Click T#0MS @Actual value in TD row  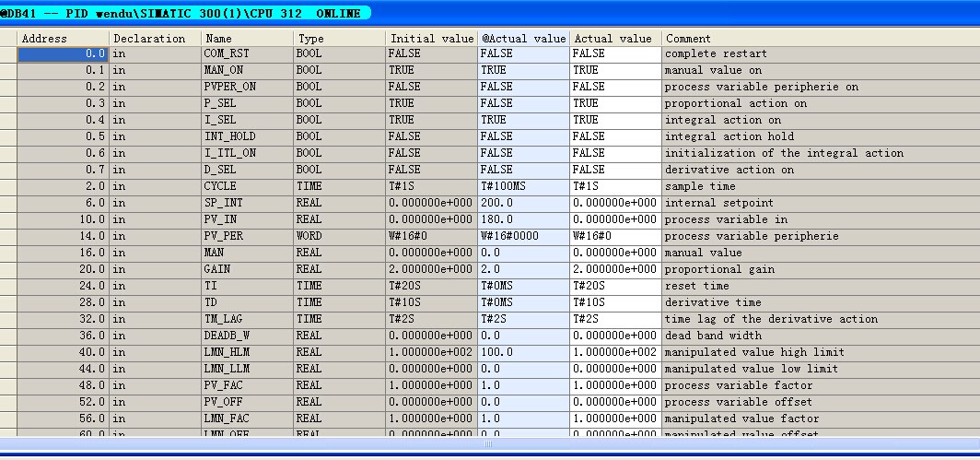[x=523, y=302]
